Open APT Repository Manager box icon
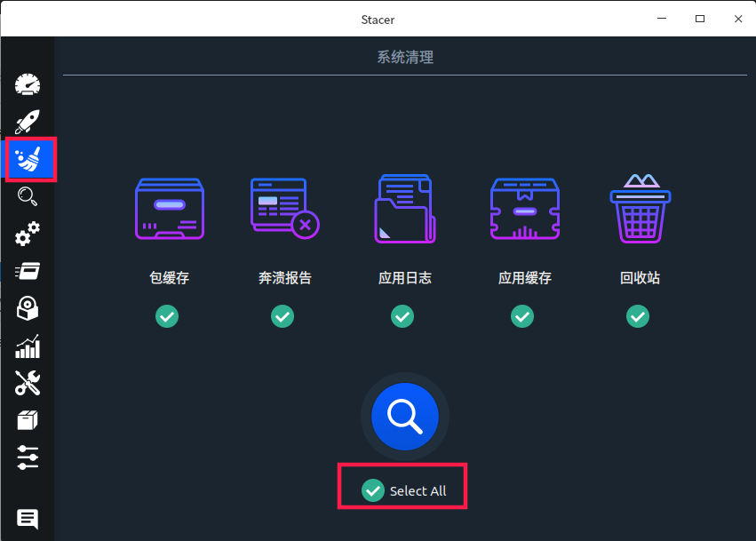Image resolution: width=756 pixels, height=541 pixels. [28, 420]
